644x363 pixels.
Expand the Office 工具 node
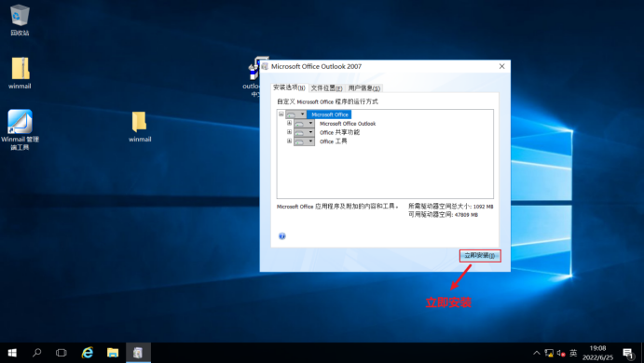click(289, 141)
